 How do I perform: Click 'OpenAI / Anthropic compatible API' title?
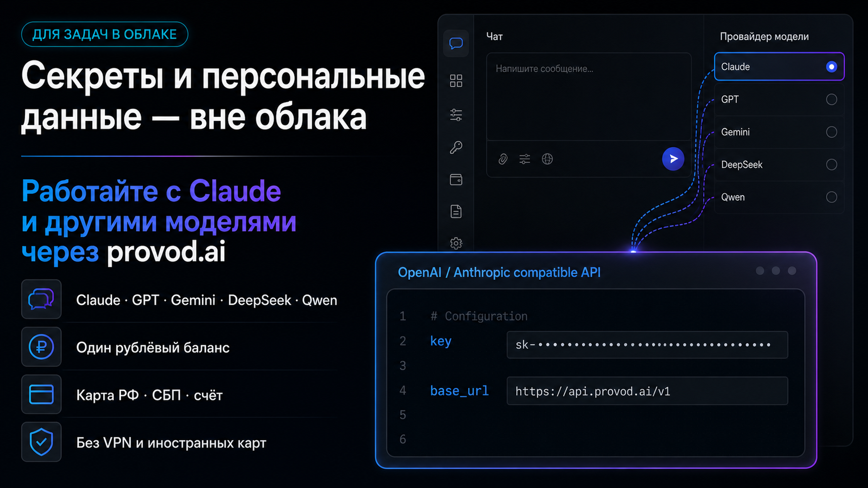[499, 272]
